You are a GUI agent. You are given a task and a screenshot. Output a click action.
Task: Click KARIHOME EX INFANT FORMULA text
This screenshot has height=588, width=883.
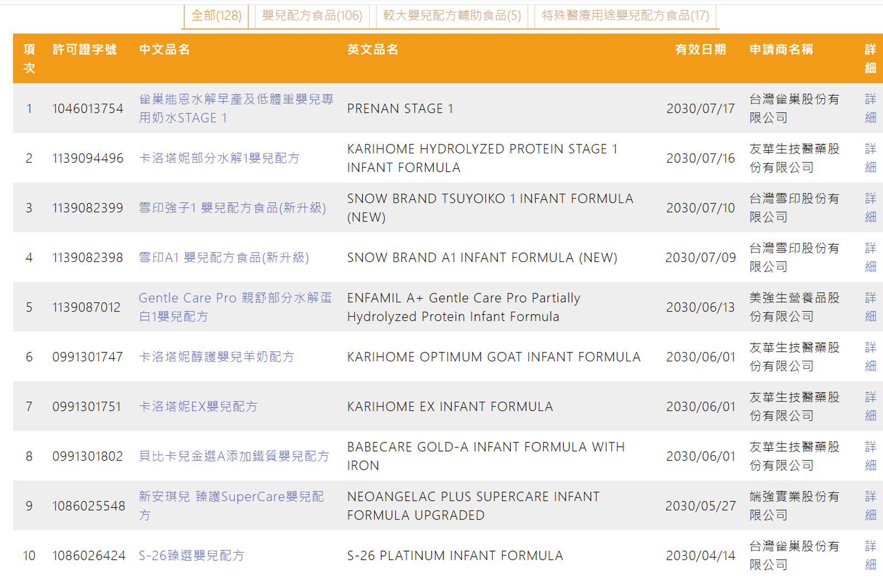coord(450,407)
